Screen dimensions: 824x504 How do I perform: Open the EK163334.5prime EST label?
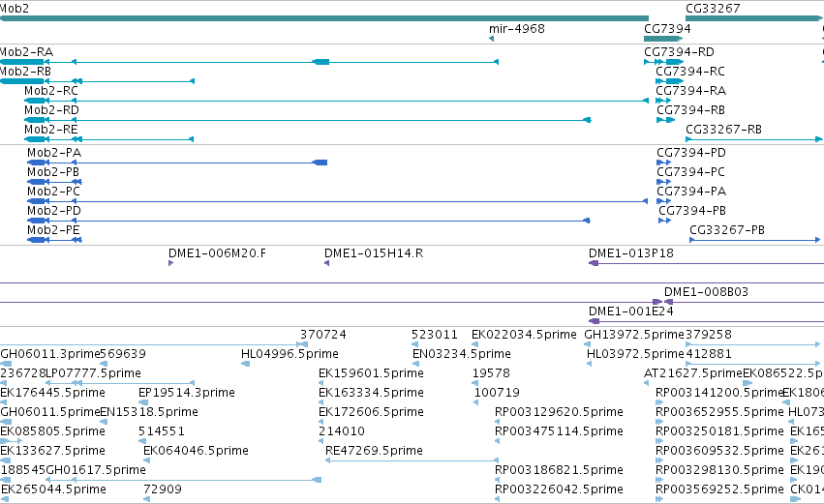click(x=371, y=393)
